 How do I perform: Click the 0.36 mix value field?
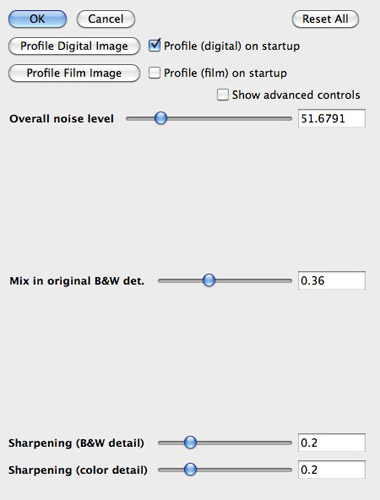pyautogui.click(x=332, y=280)
